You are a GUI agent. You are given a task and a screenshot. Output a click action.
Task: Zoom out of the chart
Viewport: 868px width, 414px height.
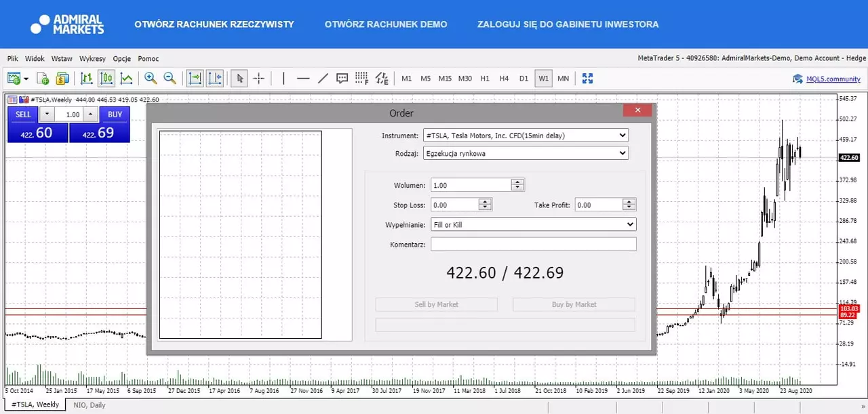tap(170, 79)
